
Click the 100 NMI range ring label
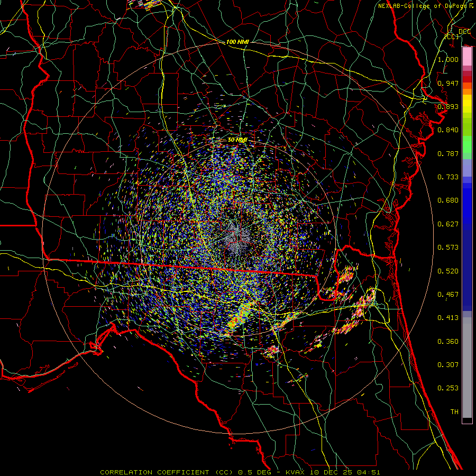coord(237,42)
